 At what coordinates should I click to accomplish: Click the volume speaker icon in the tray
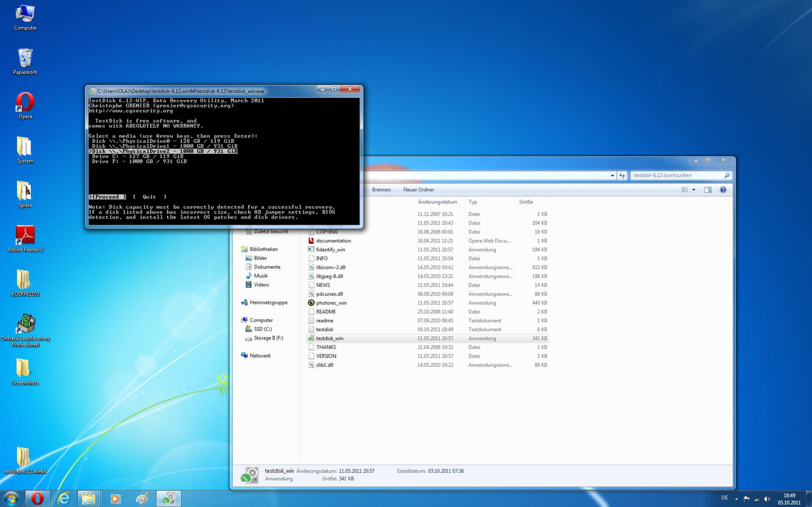click(767, 499)
